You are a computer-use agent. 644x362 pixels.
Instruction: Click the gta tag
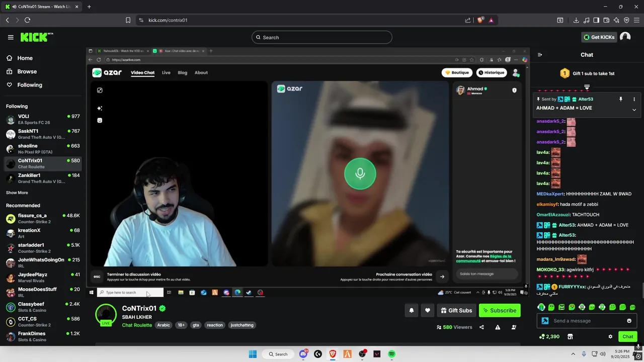click(196, 325)
